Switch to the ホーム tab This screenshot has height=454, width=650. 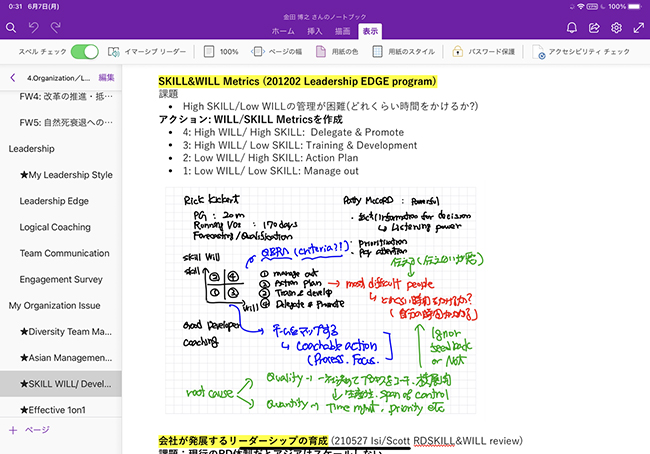pyautogui.click(x=283, y=33)
